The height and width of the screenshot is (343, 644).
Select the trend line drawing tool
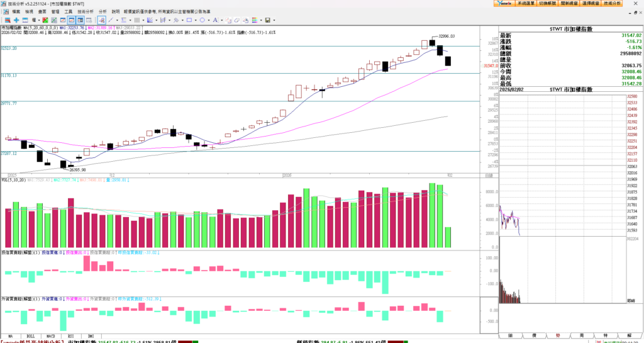click(x=111, y=20)
